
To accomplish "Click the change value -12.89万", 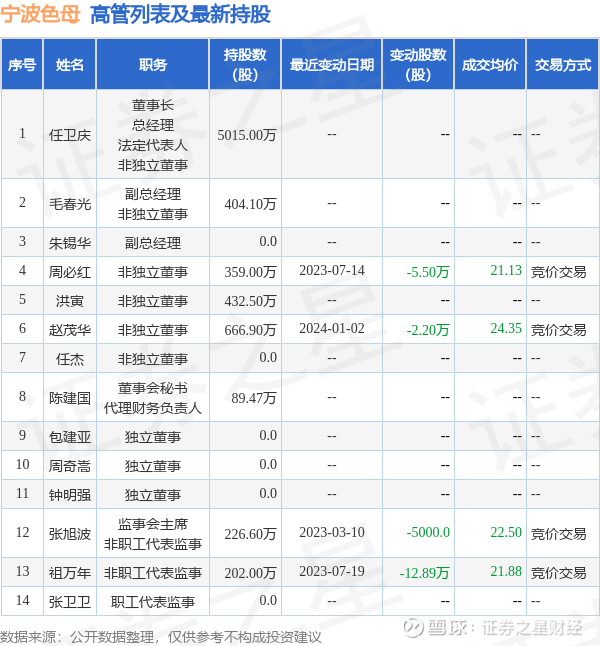I will click(424, 573).
